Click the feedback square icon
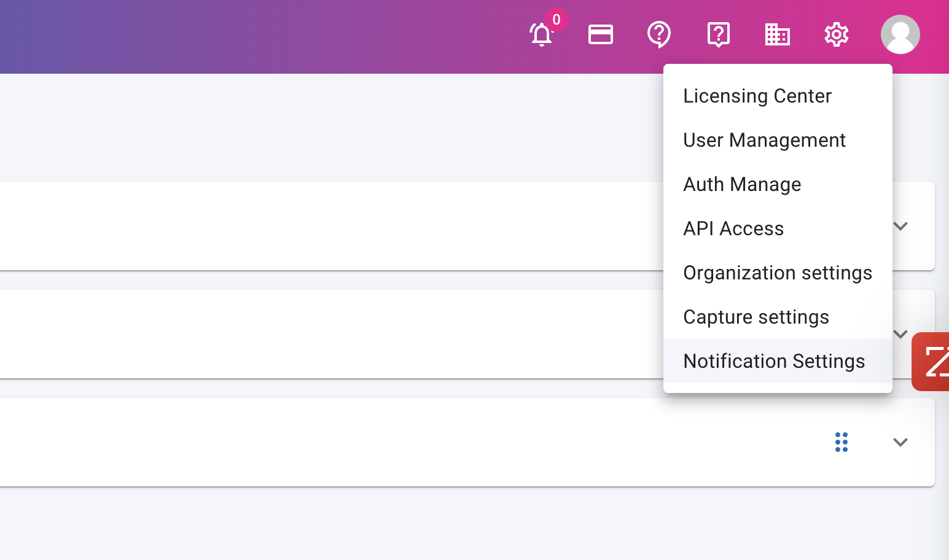This screenshot has height=560, width=949. click(718, 35)
